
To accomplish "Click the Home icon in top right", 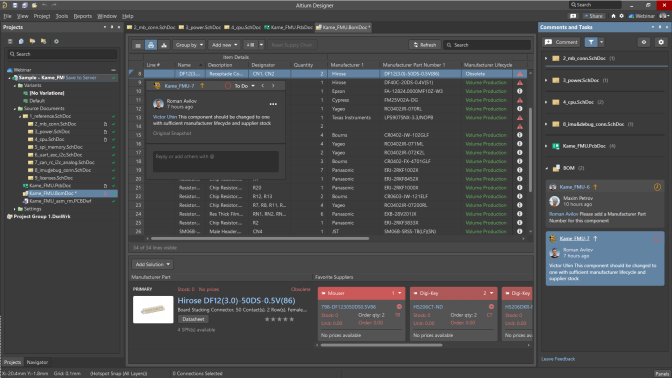I will [613, 16].
